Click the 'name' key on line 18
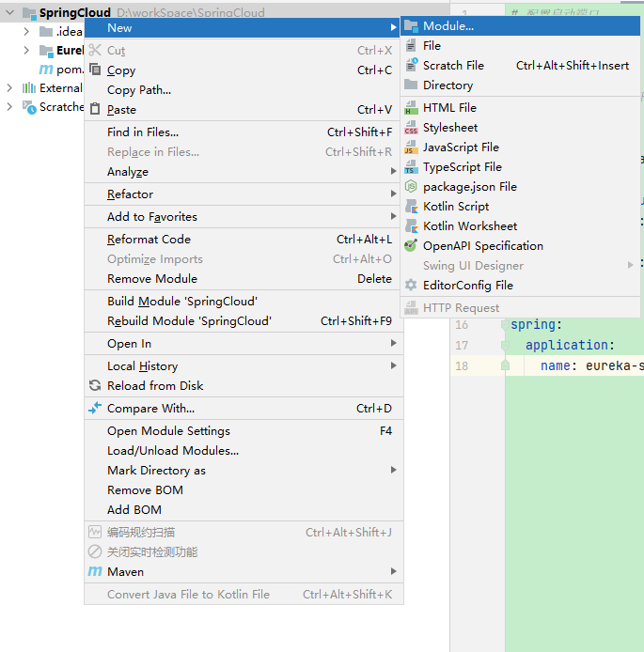This screenshot has width=644, height=652. tap(555, 365)
